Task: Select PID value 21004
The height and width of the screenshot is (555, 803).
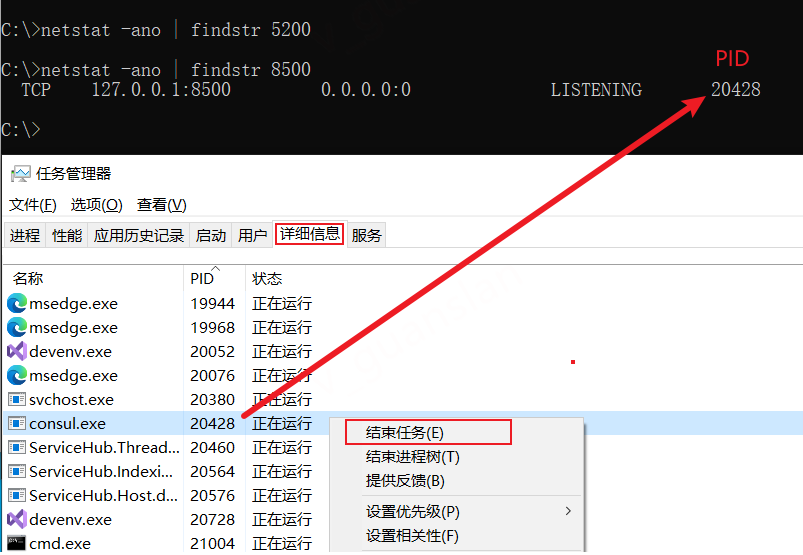Action: [x=213, y=543]
